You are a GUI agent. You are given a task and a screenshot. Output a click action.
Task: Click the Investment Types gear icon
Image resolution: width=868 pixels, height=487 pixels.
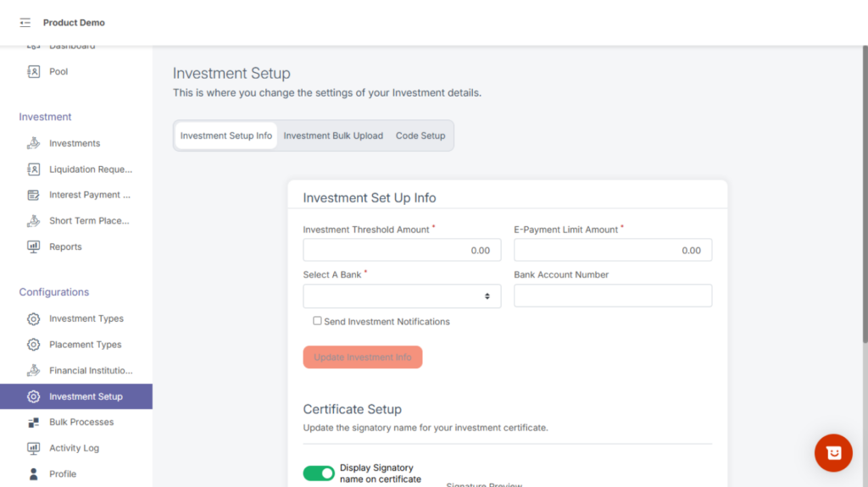tap(34, 319)
